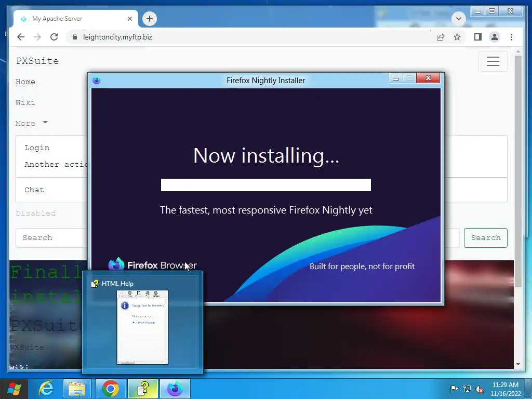Image resolution: width=532 pixels, height=399 pixels.
Task: Minimize the Firefox Nightly Installer window
Action: pos(395,78)
